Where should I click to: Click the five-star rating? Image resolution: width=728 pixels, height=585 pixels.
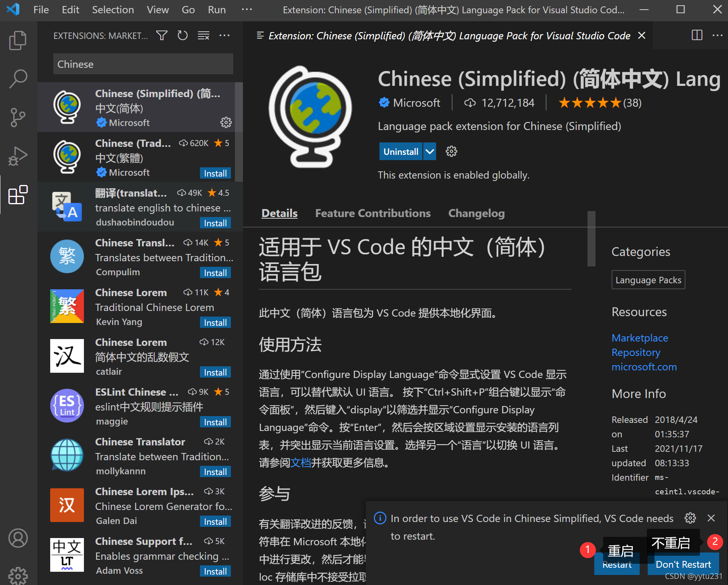click(590, 103)
